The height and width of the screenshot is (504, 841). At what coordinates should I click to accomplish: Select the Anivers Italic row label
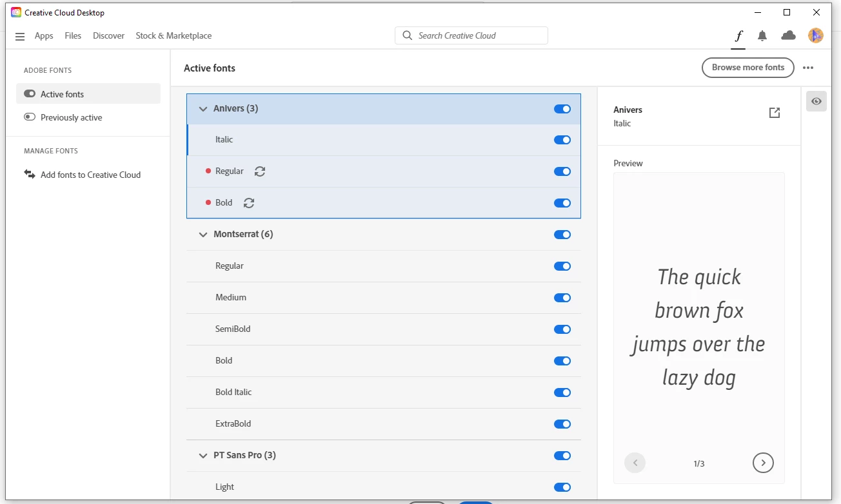(224, 139)
